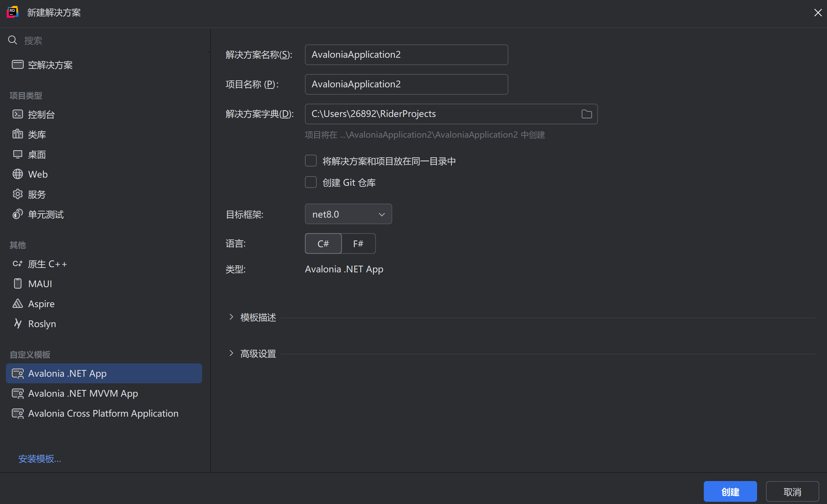Image resolution: width=827 pixels, height=504 pixels.
Task: Enable placing solution and project in same directory
Action: (311, 161)
